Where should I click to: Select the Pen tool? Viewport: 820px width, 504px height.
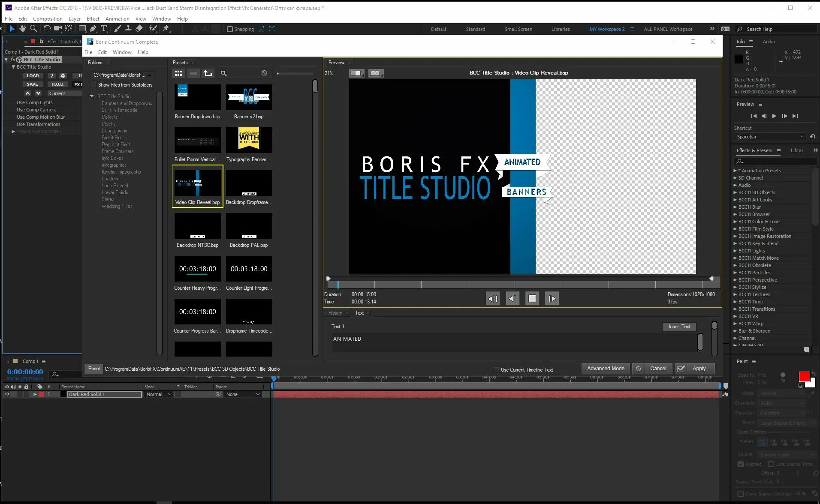93,29
